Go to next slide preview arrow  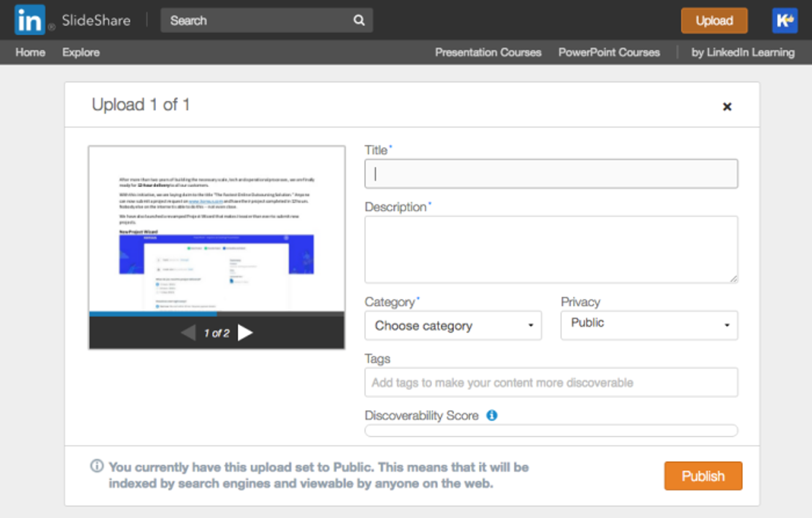(245, 333)
